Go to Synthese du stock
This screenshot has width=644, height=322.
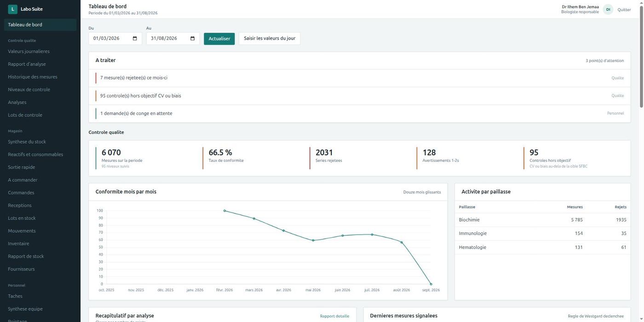(x=27, y=142)
